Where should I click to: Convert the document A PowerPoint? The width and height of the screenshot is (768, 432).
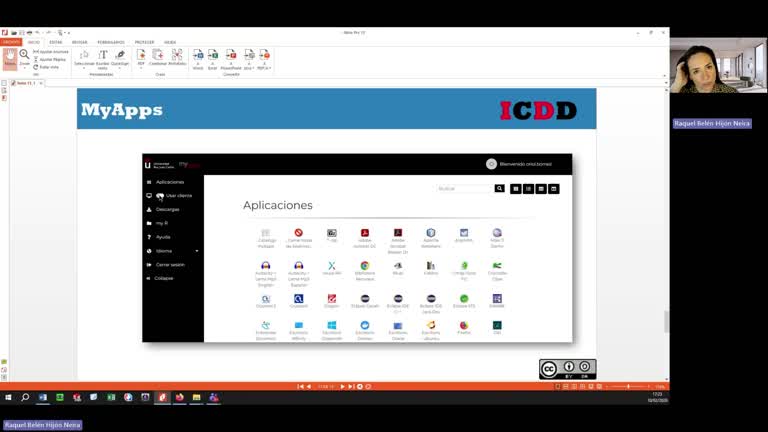(231, 59)
